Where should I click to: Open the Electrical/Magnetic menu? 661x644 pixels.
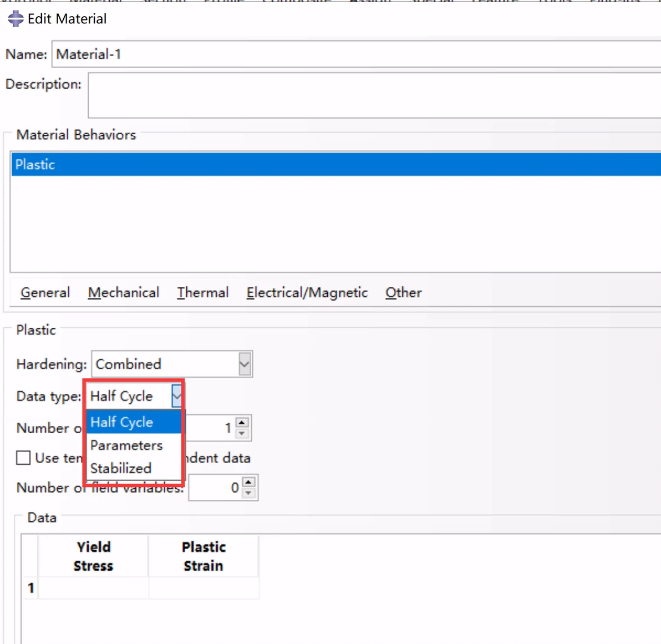[307, 292]
